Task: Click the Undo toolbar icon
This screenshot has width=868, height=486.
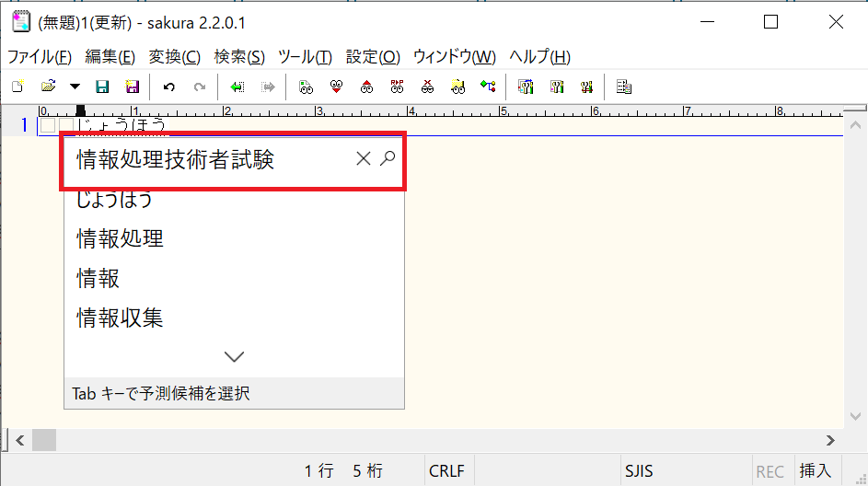Action: pyautogui.click(x=169, y=87)
